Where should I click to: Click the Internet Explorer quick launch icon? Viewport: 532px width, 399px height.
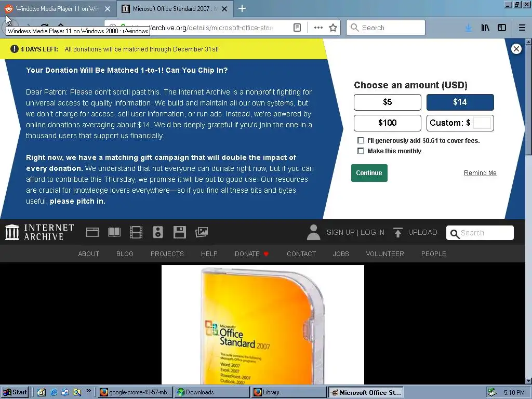54,392
